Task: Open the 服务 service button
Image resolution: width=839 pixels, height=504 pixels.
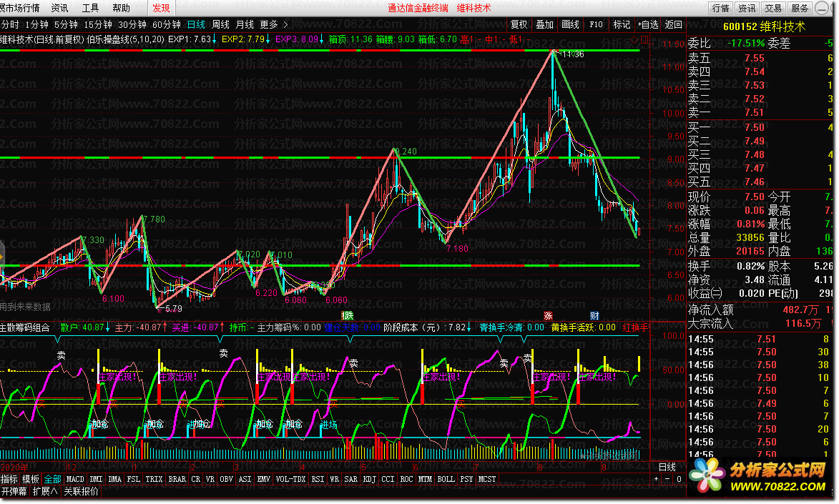Action: pyautogui.click(x=800, y=8)
